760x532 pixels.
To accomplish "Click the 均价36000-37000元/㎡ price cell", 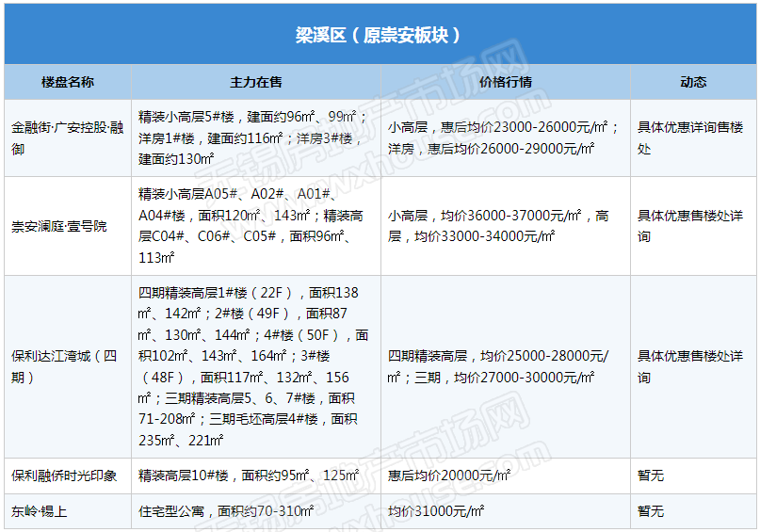I will [499, 226].
